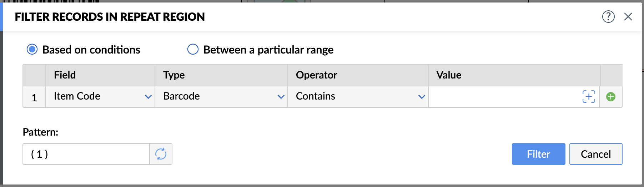Click the insert field icon in Value cell
Image resolution: width=644 pixels, height=187 pixels.
coord(589,96)
